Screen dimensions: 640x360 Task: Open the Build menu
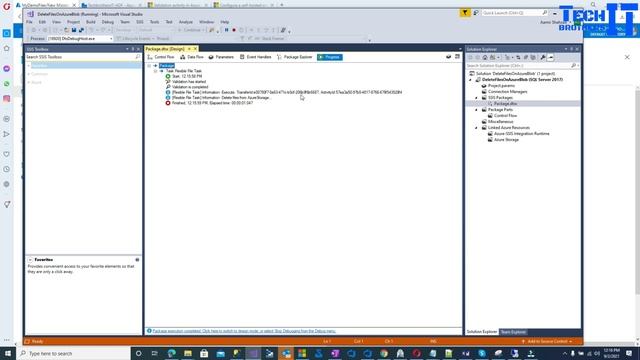tap(91, 22)
